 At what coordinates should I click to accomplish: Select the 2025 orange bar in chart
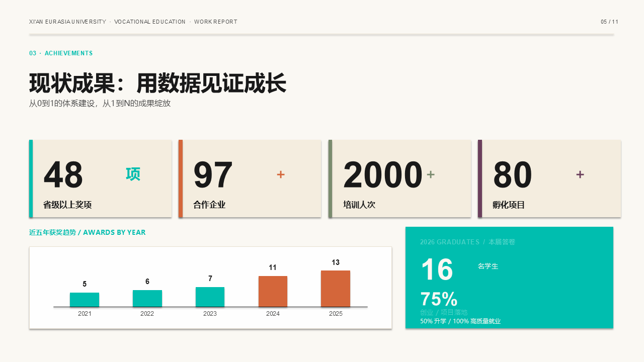336,289
